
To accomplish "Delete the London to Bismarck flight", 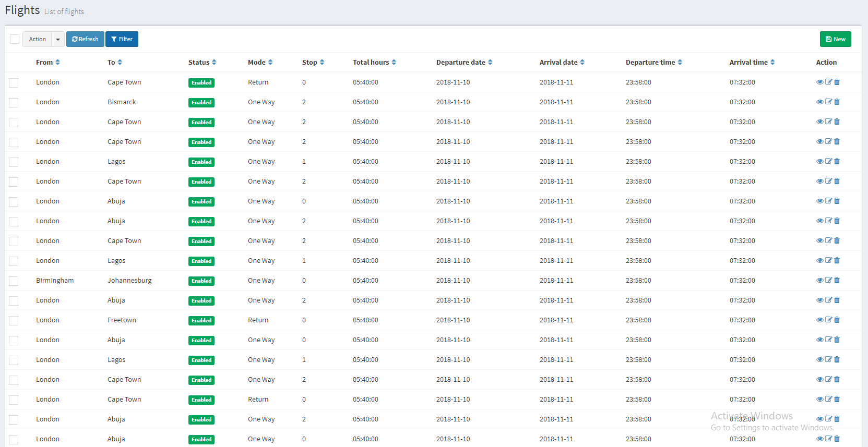I will coord(837,102).
